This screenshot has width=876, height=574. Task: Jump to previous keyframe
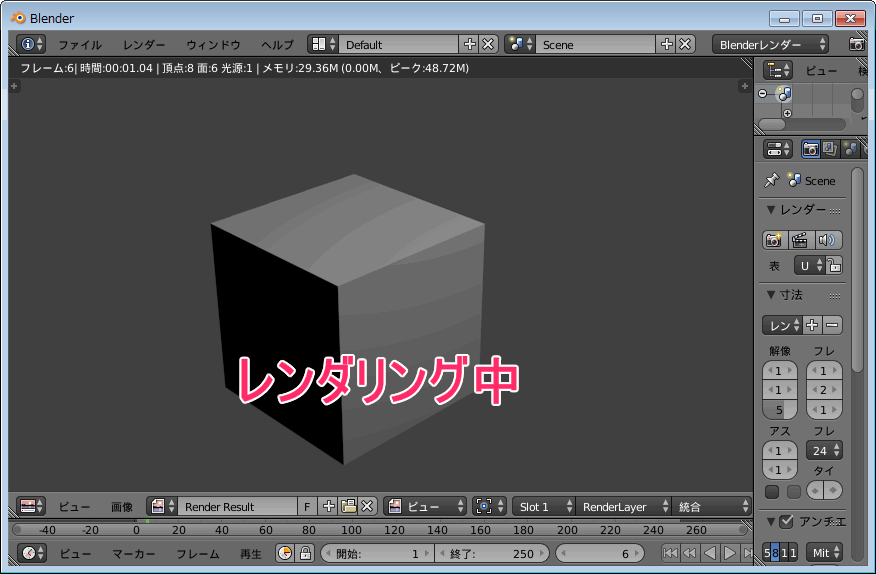(x=690, y=553)
